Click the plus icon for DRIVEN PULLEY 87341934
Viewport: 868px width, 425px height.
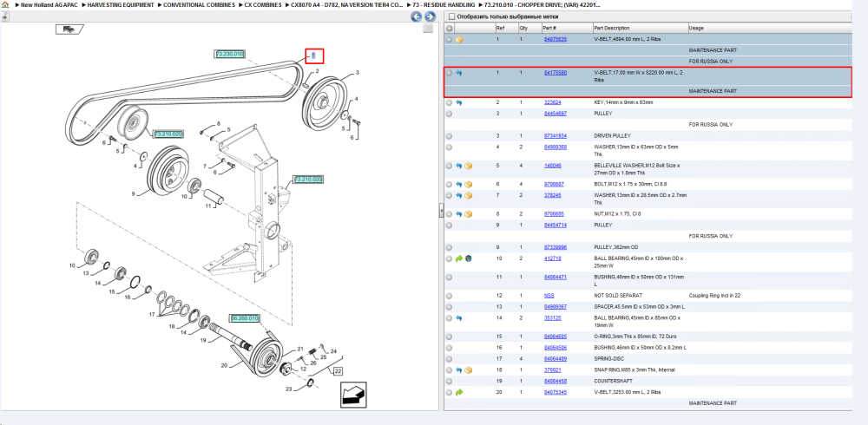[x=449, y=136]
